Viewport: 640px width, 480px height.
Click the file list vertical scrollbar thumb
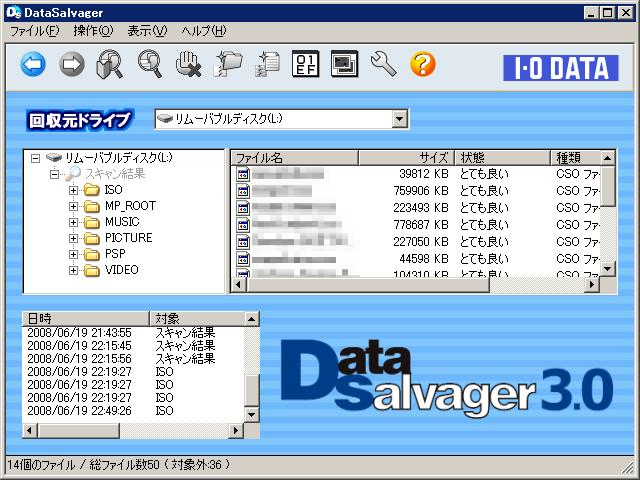[x=607, y=186]
